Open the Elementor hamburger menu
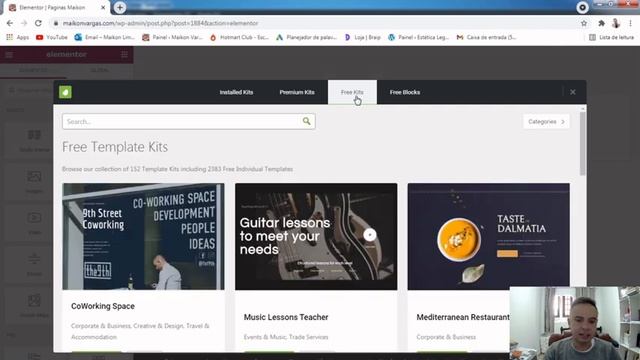 (x=9, y=54)
